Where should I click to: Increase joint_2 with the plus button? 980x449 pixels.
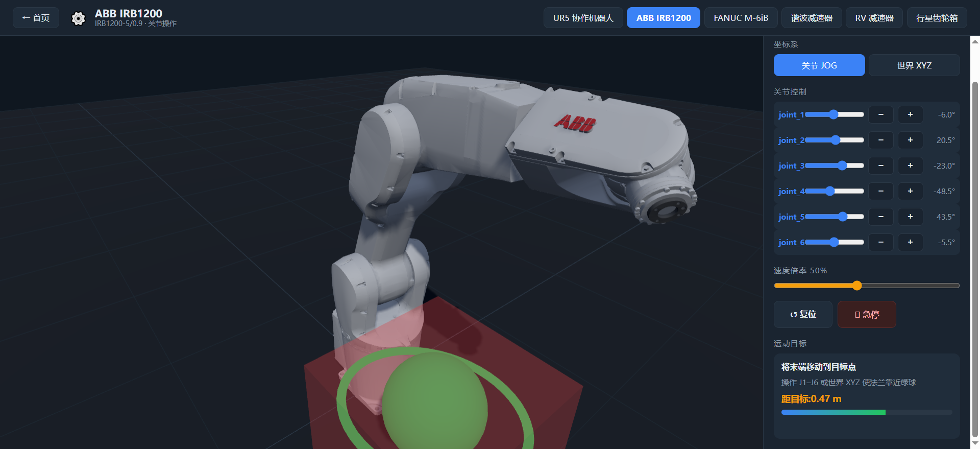tap(910, 140)
